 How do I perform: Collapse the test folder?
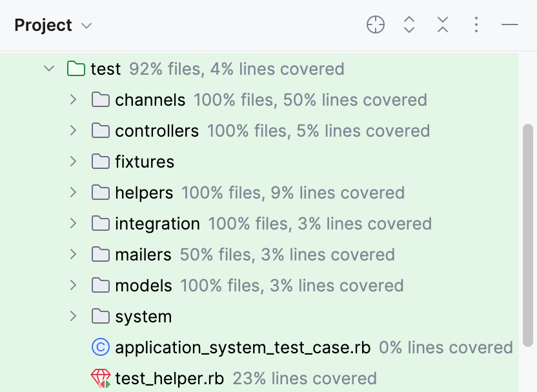pos(48,68)
